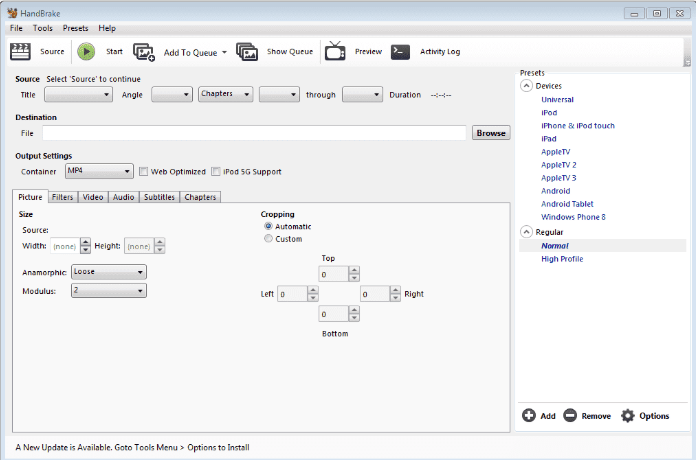696x460 pixels.
Task: Click the green Start play icon
Action: point(86,52)
